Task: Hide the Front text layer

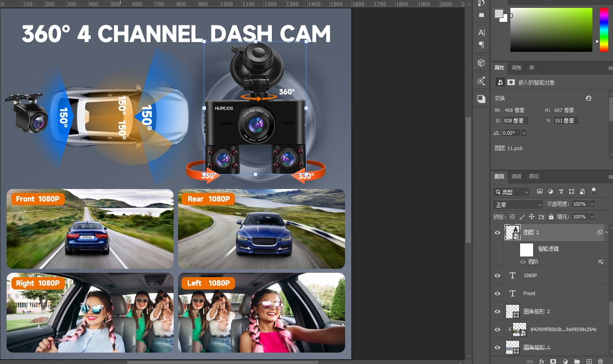Action: click(497, 293)
